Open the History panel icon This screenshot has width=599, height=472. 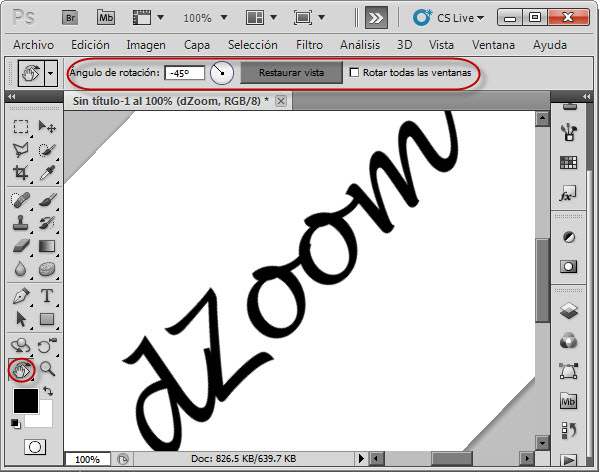pos(568,430)
